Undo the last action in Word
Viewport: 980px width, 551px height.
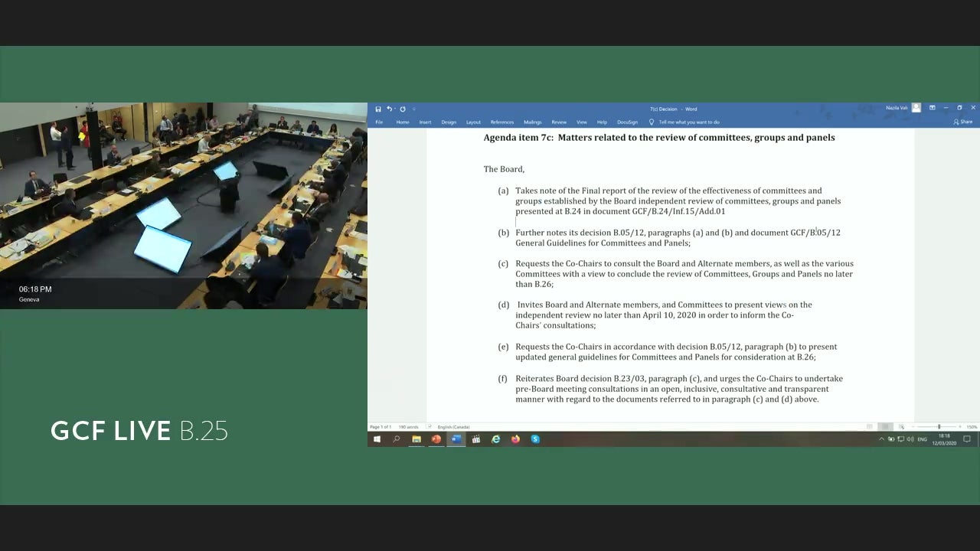pos(389,109)
